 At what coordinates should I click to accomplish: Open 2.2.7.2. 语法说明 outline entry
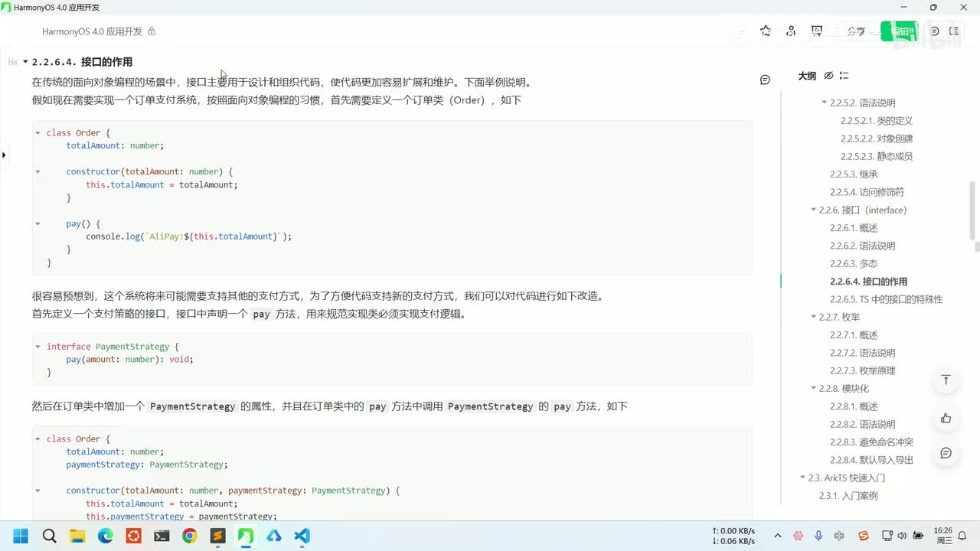tap(863, 353)
